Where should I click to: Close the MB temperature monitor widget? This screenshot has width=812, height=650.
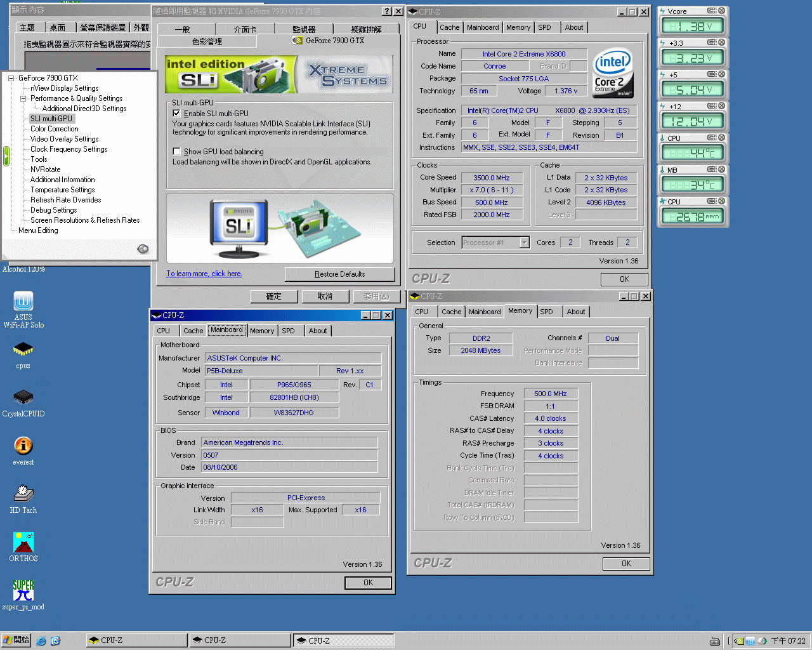[721, 169]
